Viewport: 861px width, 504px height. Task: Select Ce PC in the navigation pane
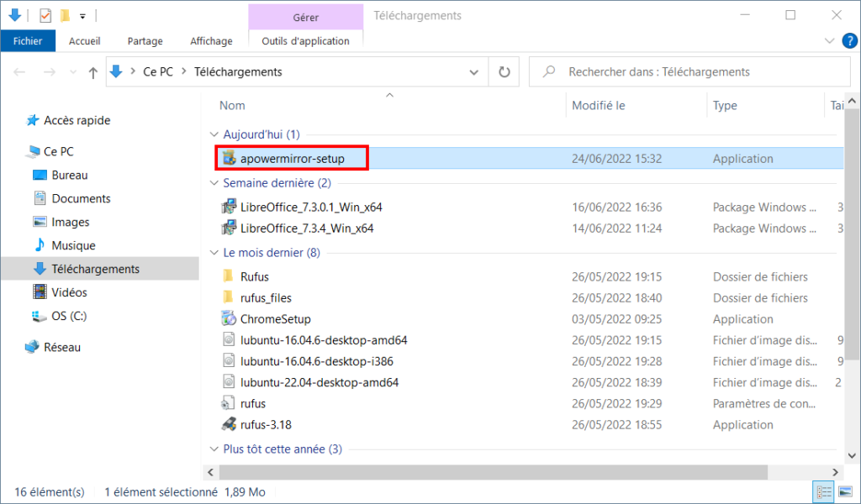click(58, 151)
